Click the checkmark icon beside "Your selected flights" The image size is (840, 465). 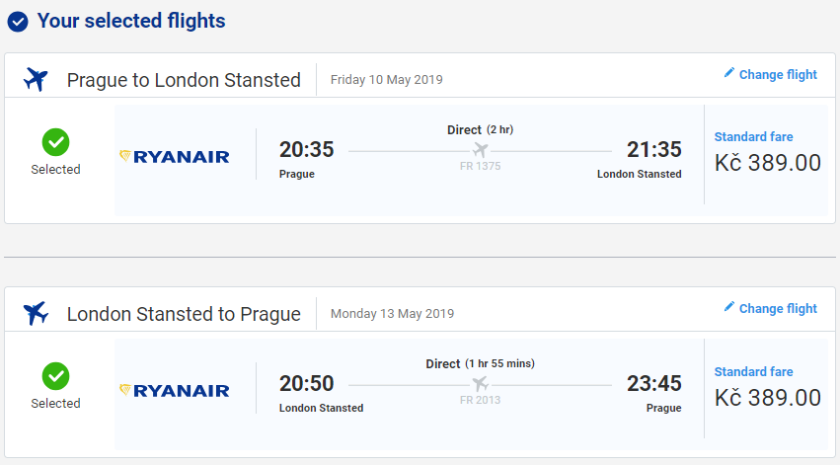coord(17,22)
